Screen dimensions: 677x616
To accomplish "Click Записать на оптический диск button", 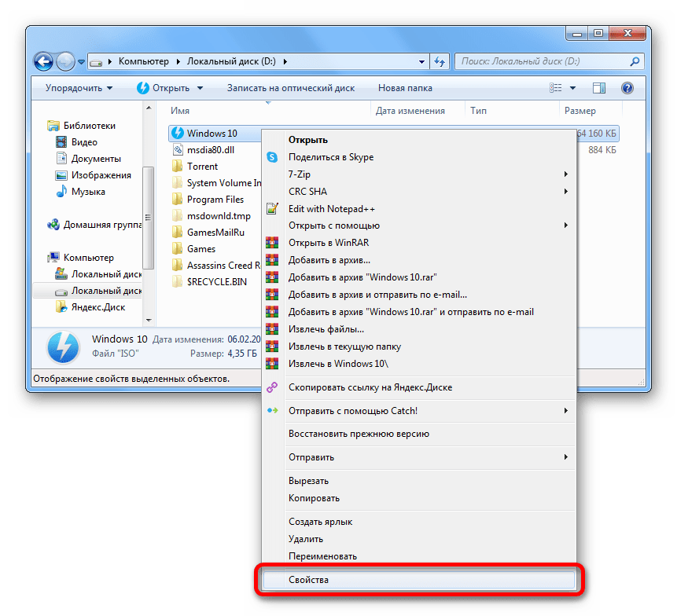I will point(291,88).
